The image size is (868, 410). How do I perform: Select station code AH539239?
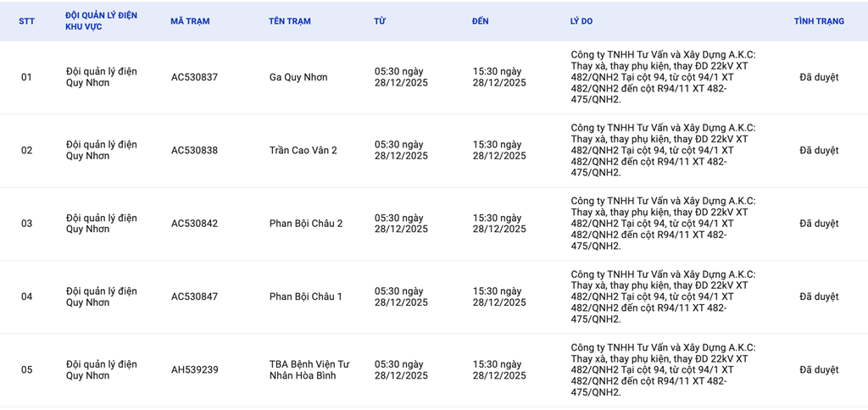pyautogui.click(x=194, y=370)
